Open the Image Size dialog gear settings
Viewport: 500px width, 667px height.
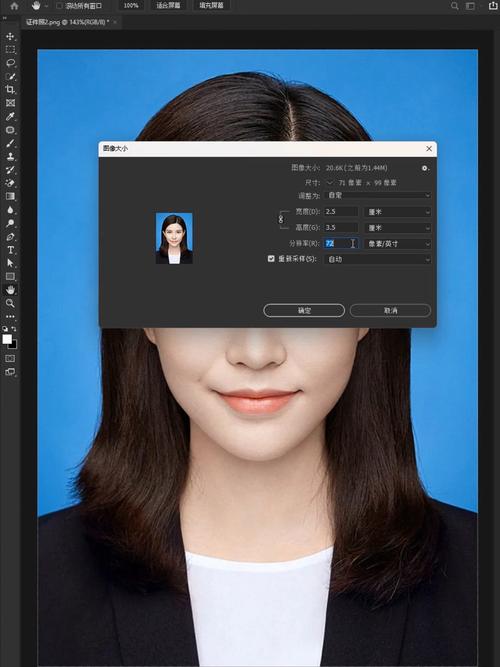click(x=425, y=168)
